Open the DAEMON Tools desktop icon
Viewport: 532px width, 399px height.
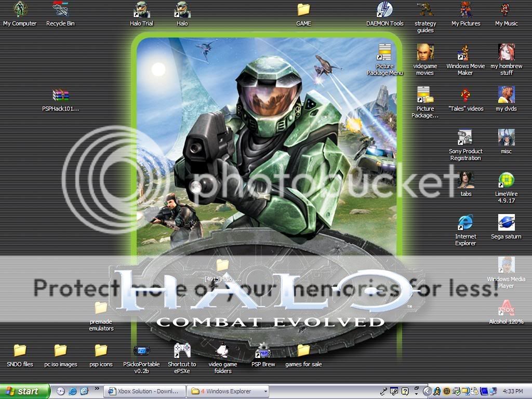[384, 10]
